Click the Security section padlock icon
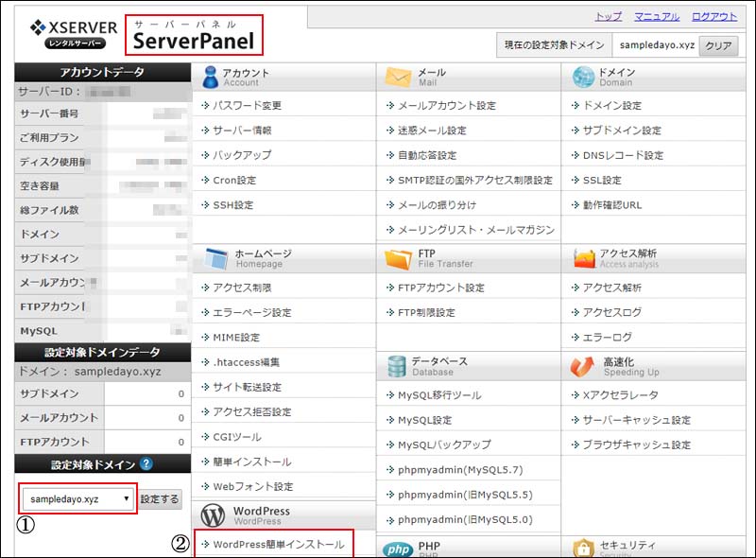Screen dimensions: 756x558 point(583,549)
